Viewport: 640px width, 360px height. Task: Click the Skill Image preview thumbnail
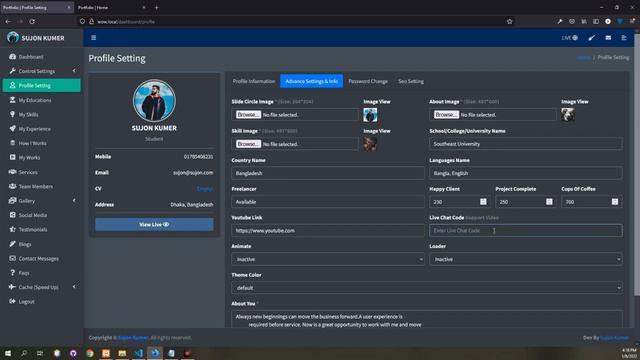click(x=370, y=144)
